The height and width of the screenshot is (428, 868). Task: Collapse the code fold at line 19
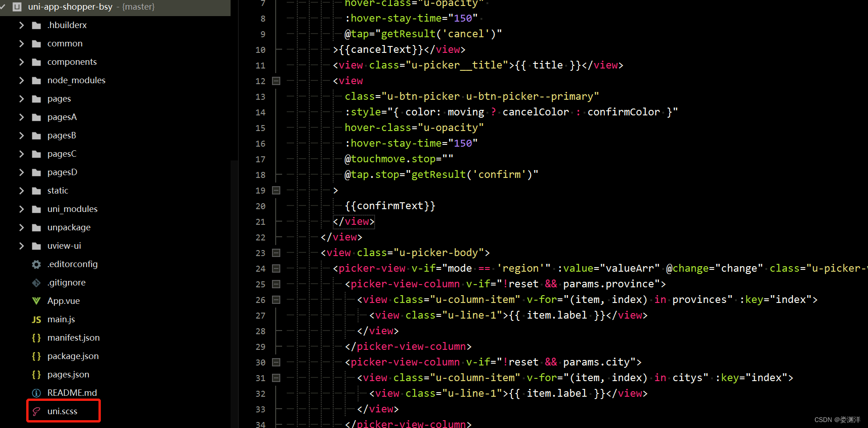[276, 190]
